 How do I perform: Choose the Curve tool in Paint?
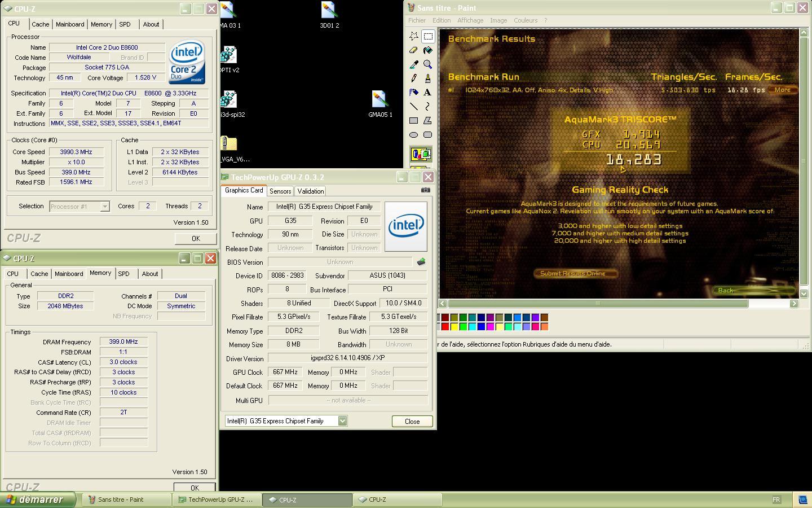tap(428, 106)
